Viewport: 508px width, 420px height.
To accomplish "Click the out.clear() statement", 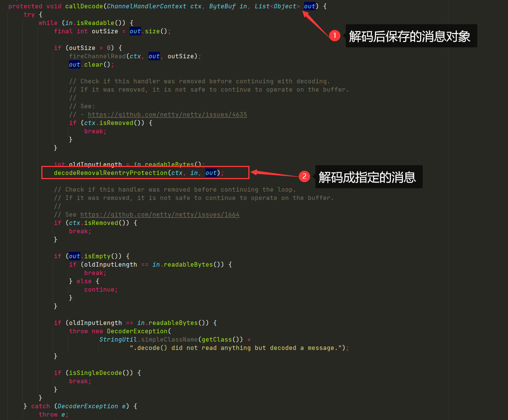I will coord(91,64).
